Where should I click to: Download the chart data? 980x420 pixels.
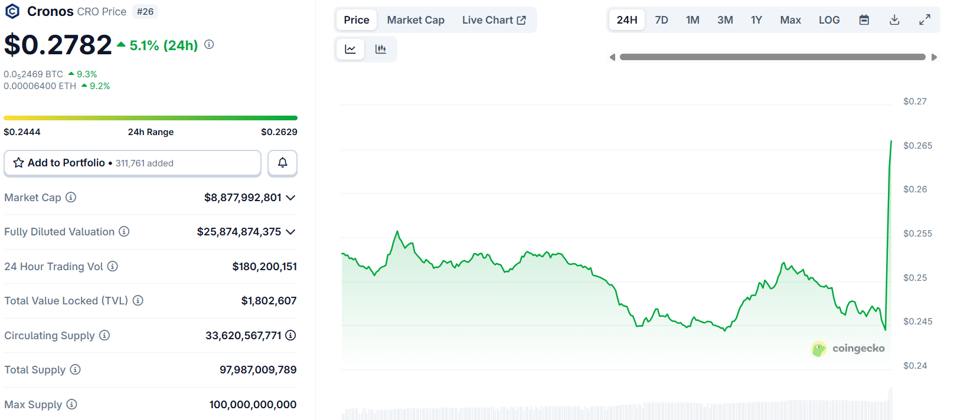(894, 20)
